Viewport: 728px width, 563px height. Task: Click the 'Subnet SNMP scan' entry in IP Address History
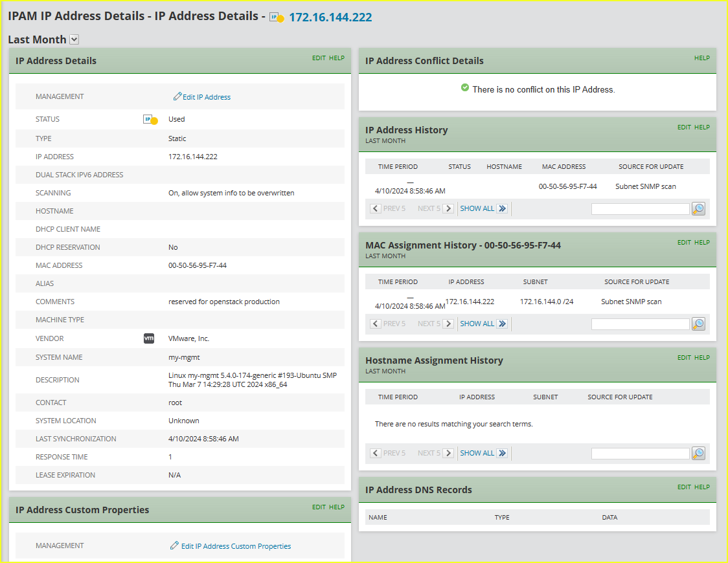645,186
